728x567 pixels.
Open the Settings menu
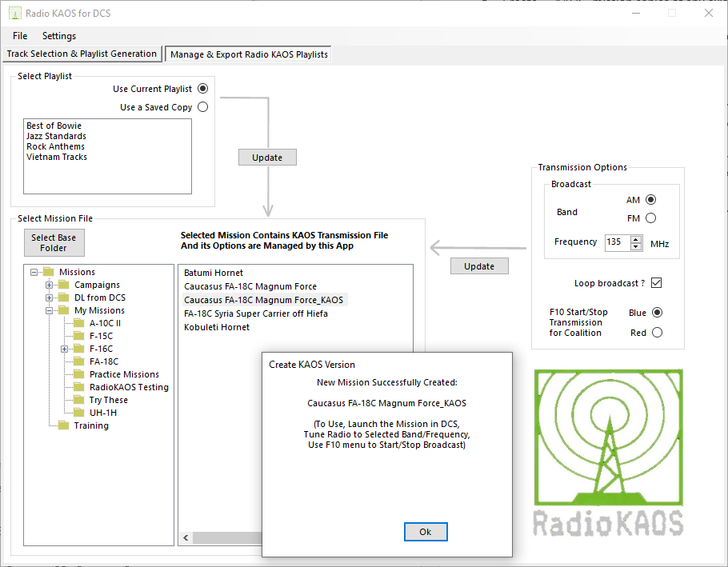pos(59,36)
